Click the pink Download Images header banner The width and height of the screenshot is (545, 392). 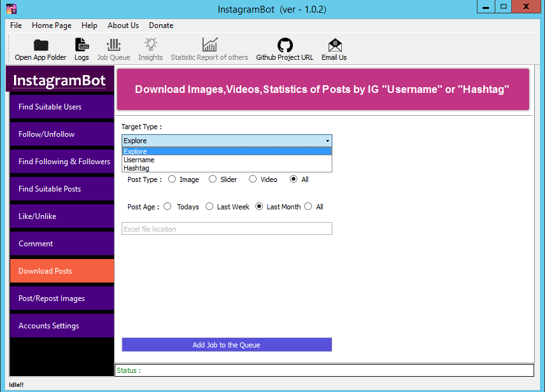click(323, 89)
